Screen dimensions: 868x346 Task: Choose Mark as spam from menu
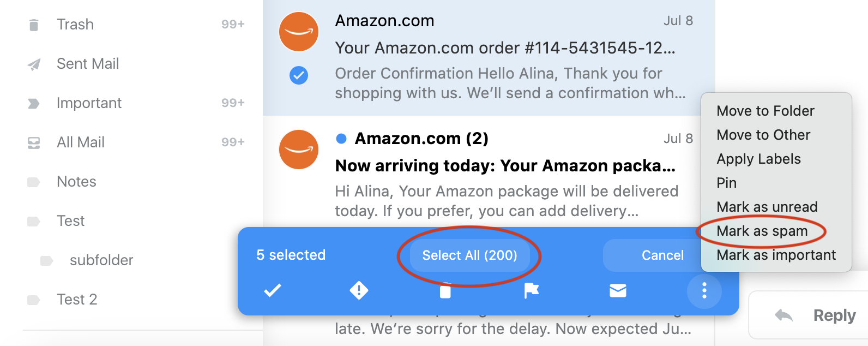762,231
